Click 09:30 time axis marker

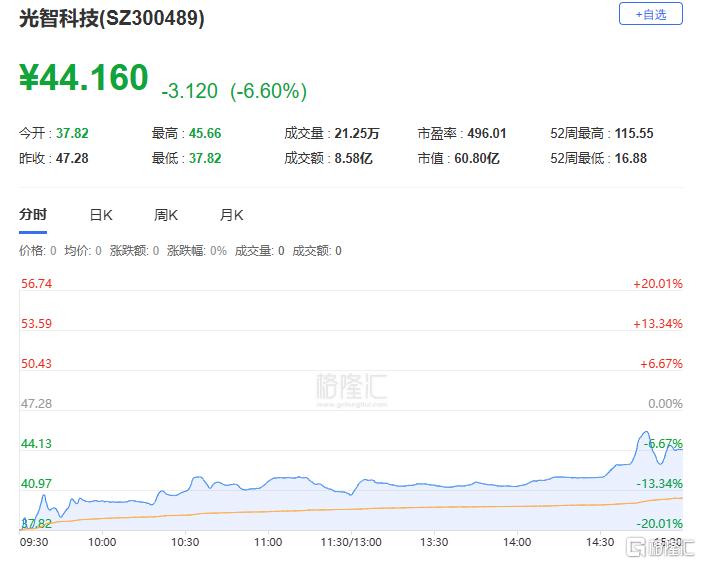34,542
